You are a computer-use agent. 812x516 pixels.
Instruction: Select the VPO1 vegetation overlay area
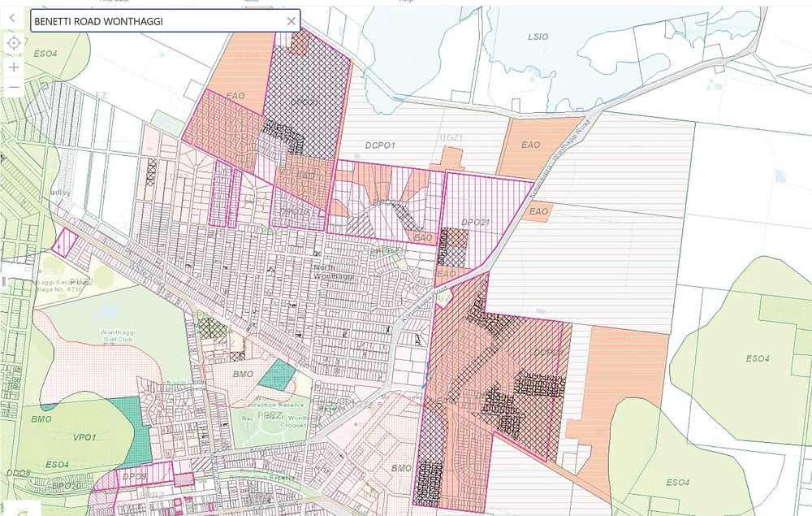[84, 436]
